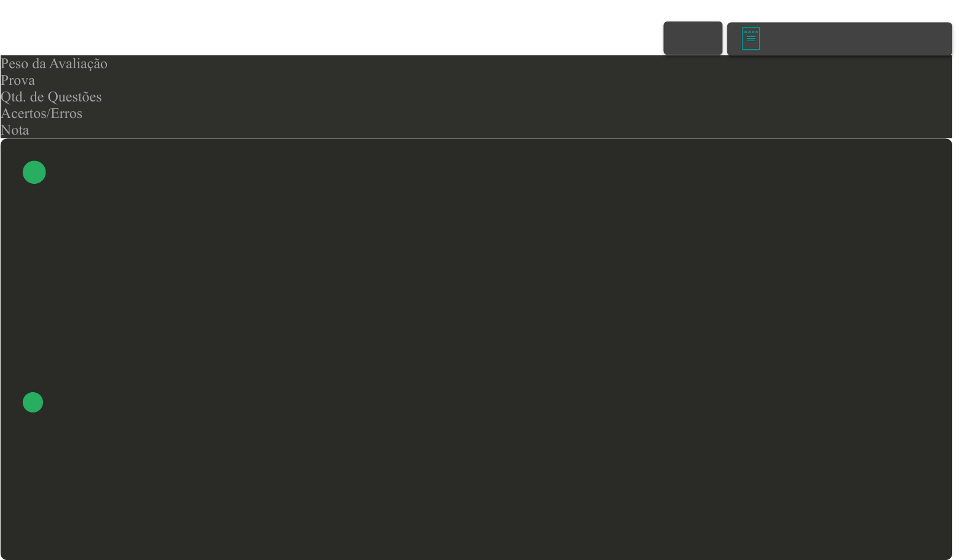959x560 pixels.
Task: Click the small blank dark button
Action: pyautogui.click(x=693, y=38)
